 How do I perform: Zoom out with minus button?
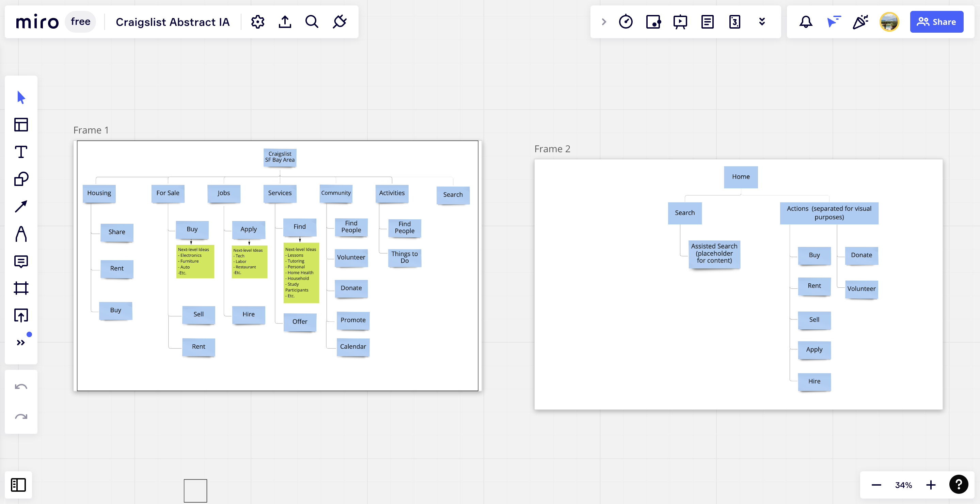(876, 485)
